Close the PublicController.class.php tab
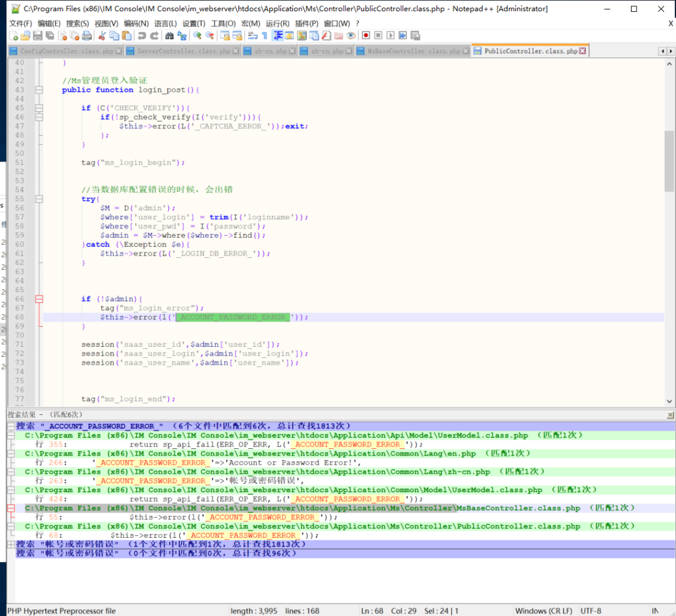The image size is (676, 616). click(x=583, y=51)
